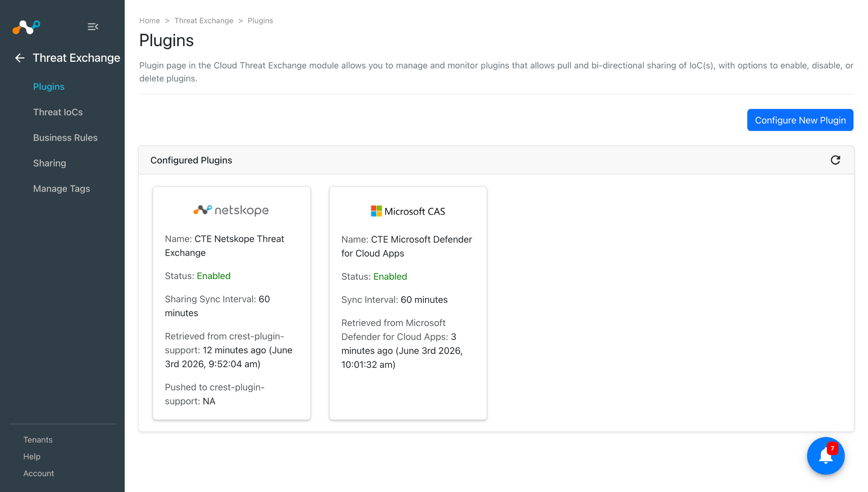Click the netskope logo on plugin card

click(x=231, y=210)
